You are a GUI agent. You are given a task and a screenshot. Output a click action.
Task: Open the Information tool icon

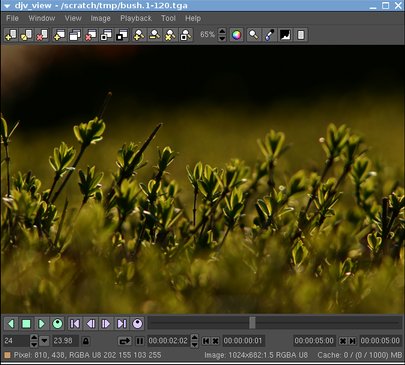tap(301, 35)
